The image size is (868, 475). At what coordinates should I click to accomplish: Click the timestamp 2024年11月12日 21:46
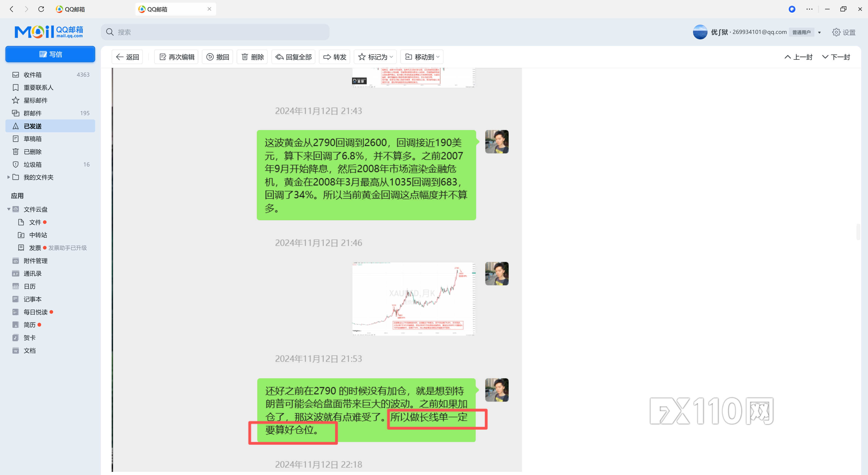318,243
